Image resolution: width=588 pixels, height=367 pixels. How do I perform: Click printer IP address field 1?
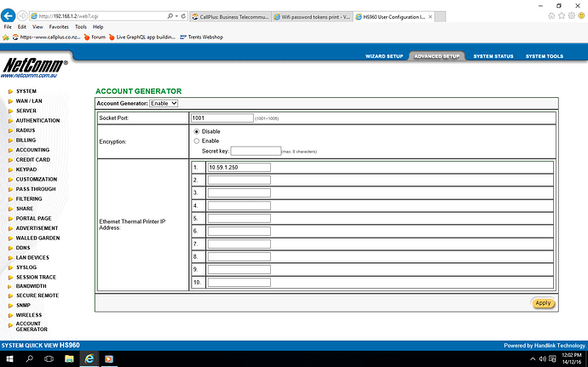point(239,167)
